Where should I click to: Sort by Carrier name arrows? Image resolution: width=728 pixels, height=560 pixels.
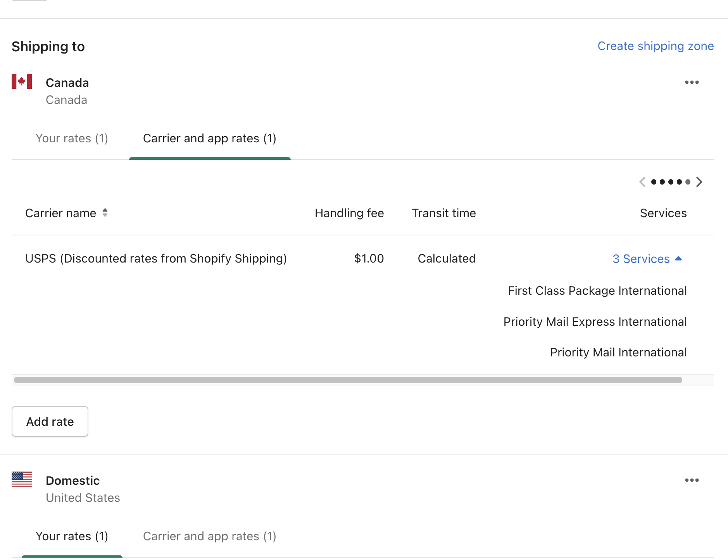click(105, 213)
